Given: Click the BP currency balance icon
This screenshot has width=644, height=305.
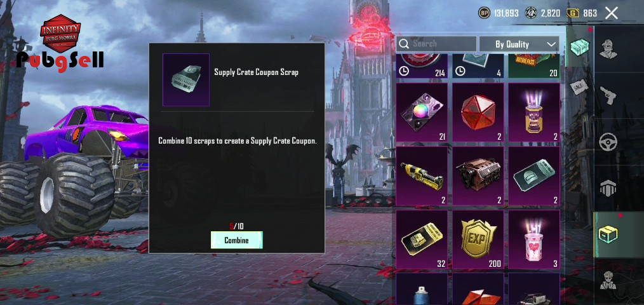Looking at the screenshot, I should (x=484, y=13).
